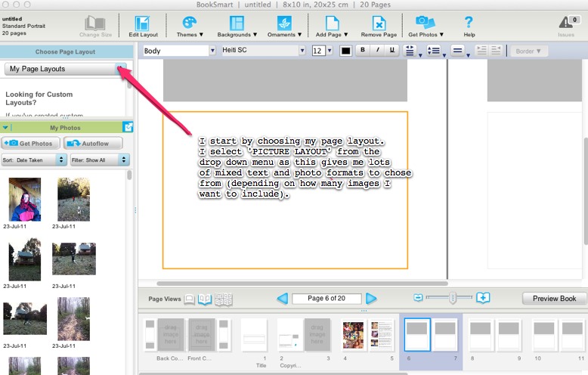Click the text box on page 6
This screenshot has height=375, width=588.
(x=285, y=190)
